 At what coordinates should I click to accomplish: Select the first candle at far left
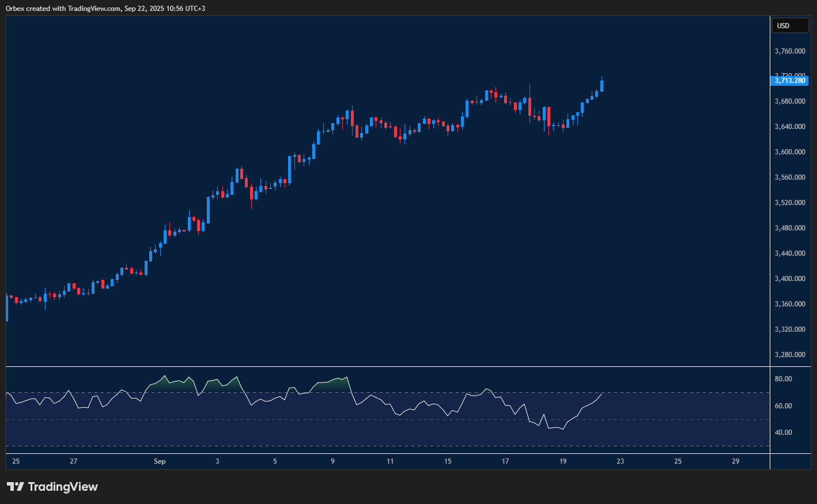pyautogui.click(x=7, y=307)
